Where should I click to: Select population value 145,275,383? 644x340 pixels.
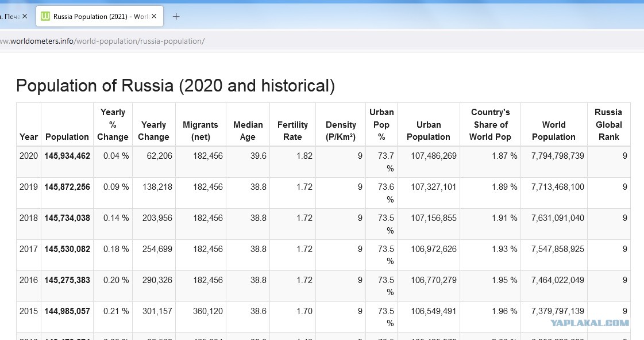pyautogui.click(x=67, y=280)
